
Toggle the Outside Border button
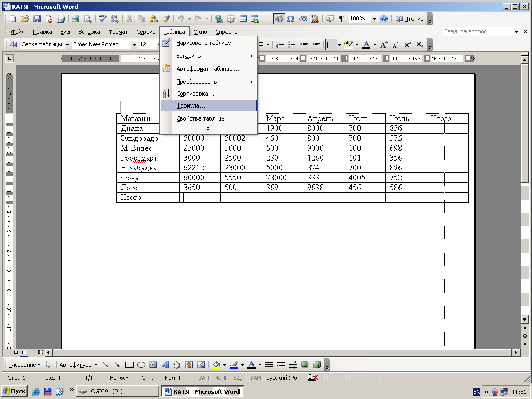[331, 45]
